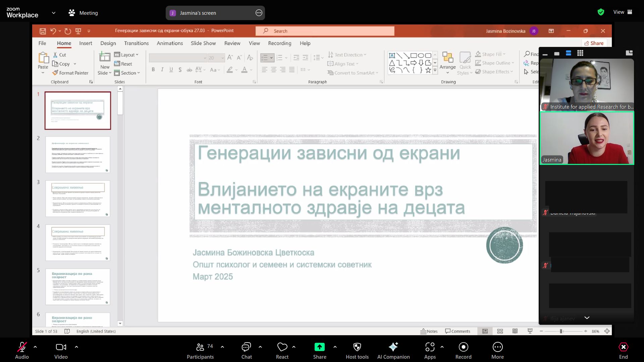Open the Layout dropdown
This screenshot has height=362, width=644.
(x=126, y=55)
